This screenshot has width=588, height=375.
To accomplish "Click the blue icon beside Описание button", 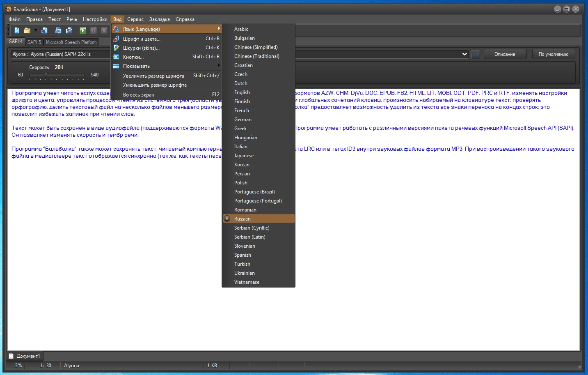I will pos(476,54).
